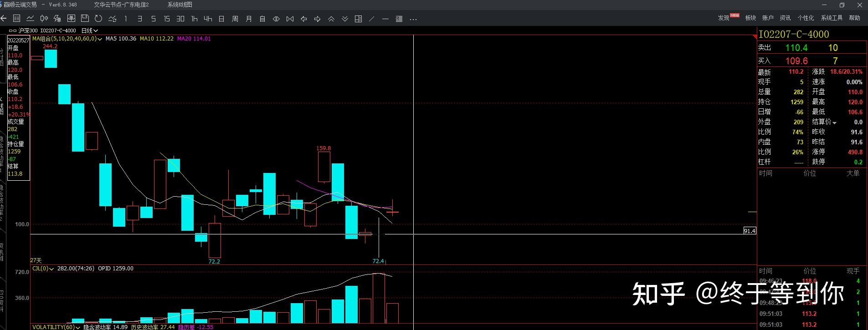Open the three-dot more tools menu
Viewport: 868px width, 330px height.
[413, 19]
